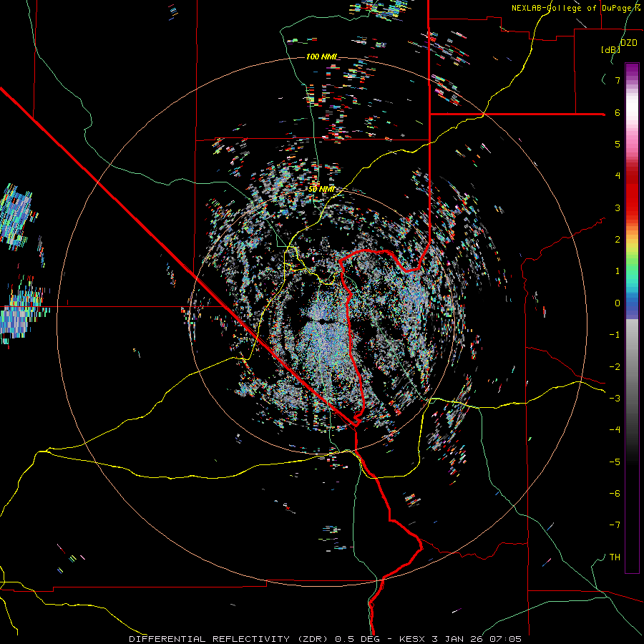Click the [dB] units label

610,49
